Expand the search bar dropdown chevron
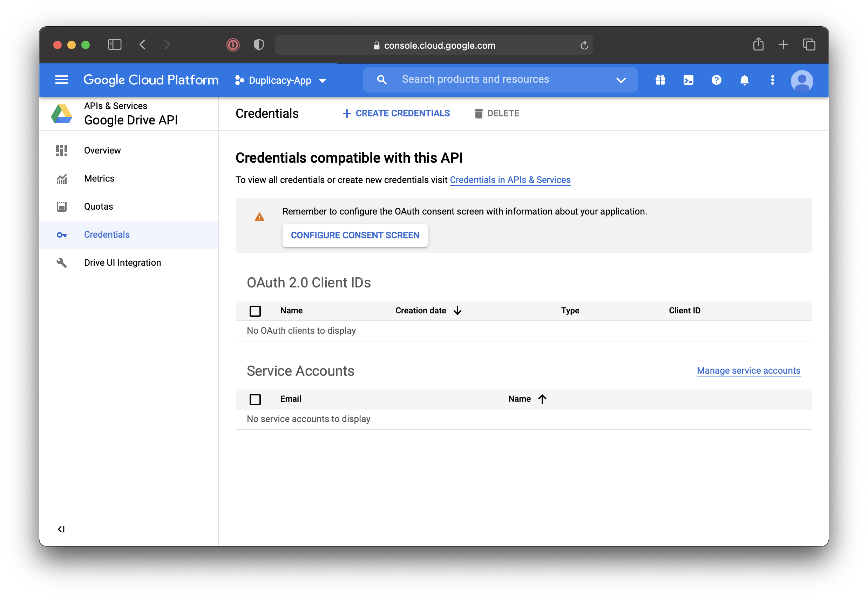This screenshot has width=868, height=598. 621,80
